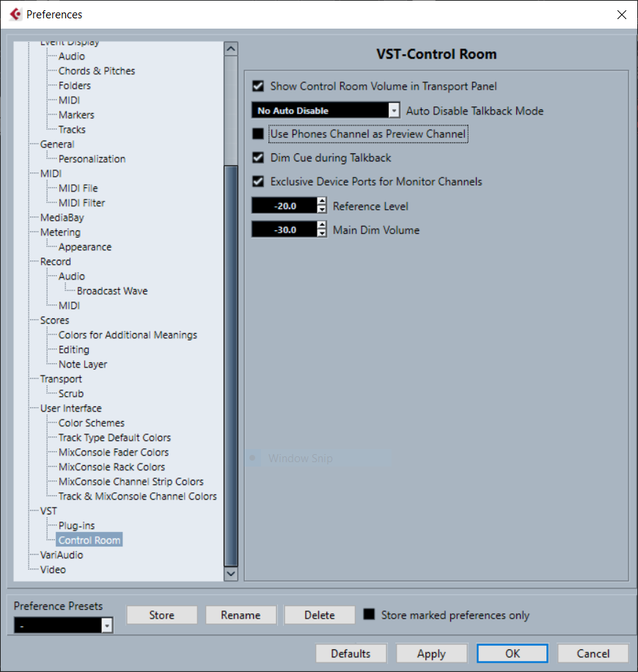Screen dimensions: 638x672
Task: Select MixConsole Channel Strip Colors
Action: 131,481
